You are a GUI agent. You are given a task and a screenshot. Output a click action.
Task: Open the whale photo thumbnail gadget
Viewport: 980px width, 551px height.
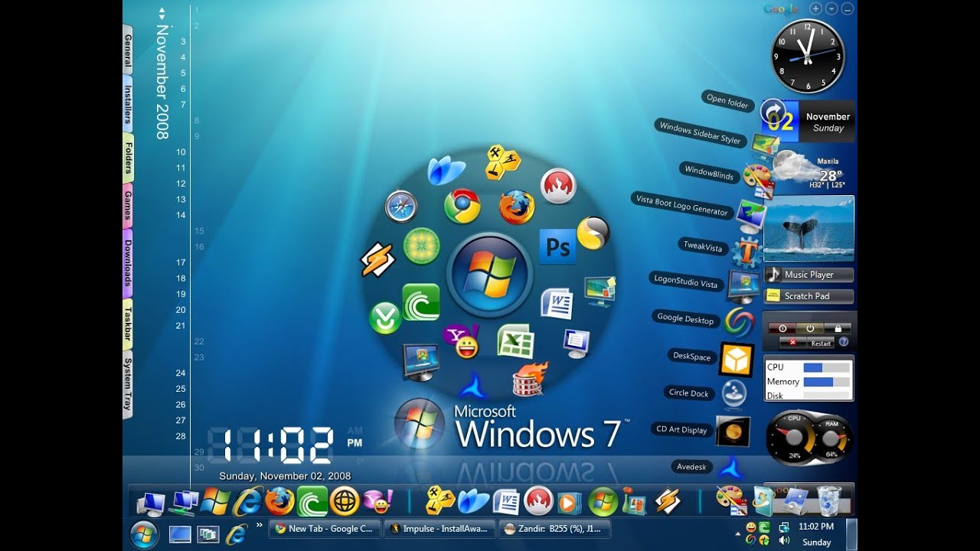click(x=809, y=229)
